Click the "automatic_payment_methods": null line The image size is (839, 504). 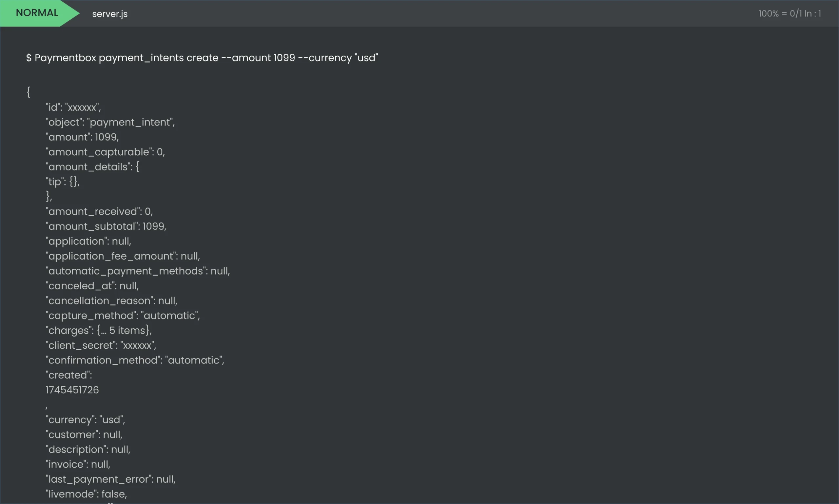[x=138, y=271]
